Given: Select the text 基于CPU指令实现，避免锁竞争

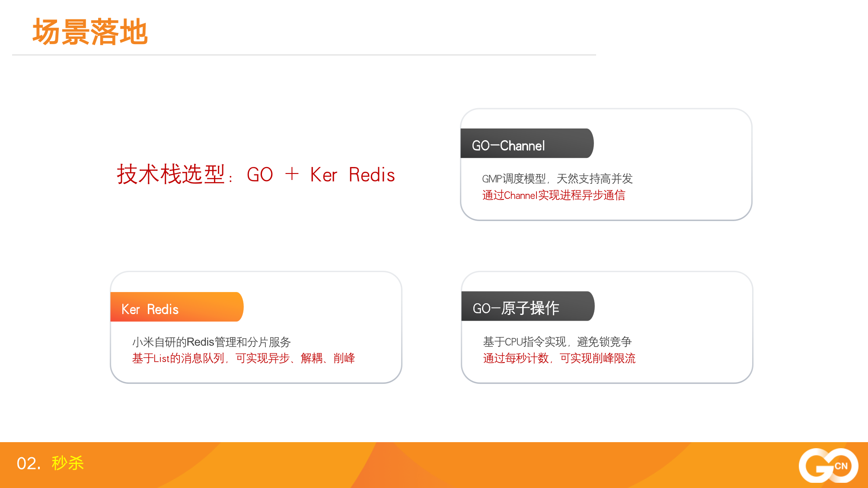Looking at the screenshot, I should coord(557,342).
